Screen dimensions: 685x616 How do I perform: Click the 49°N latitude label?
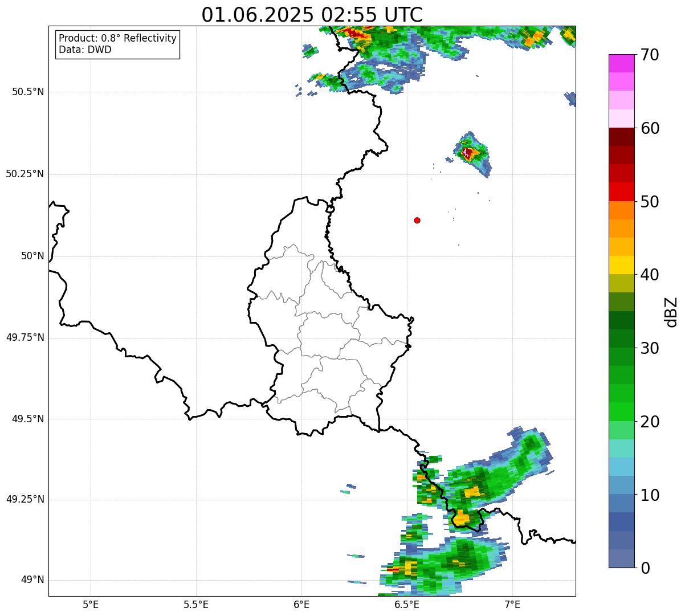[32, 580]
